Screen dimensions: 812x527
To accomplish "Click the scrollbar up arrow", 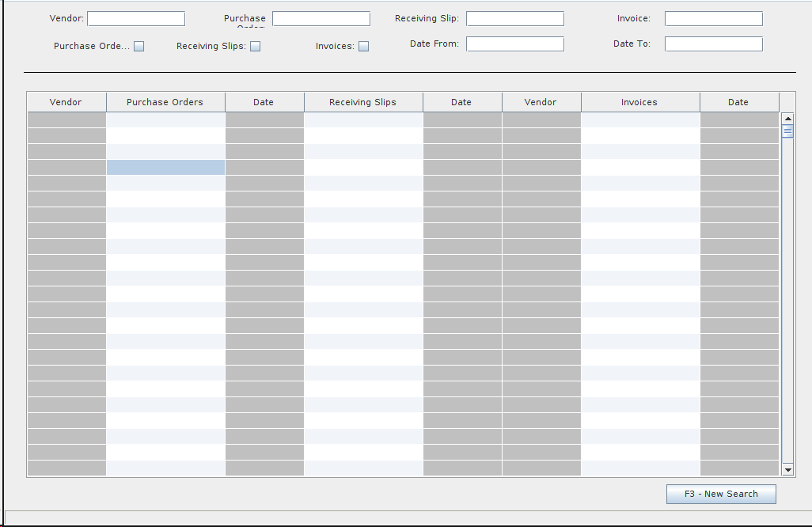I will pyautogui.click(x=787, y=119).
